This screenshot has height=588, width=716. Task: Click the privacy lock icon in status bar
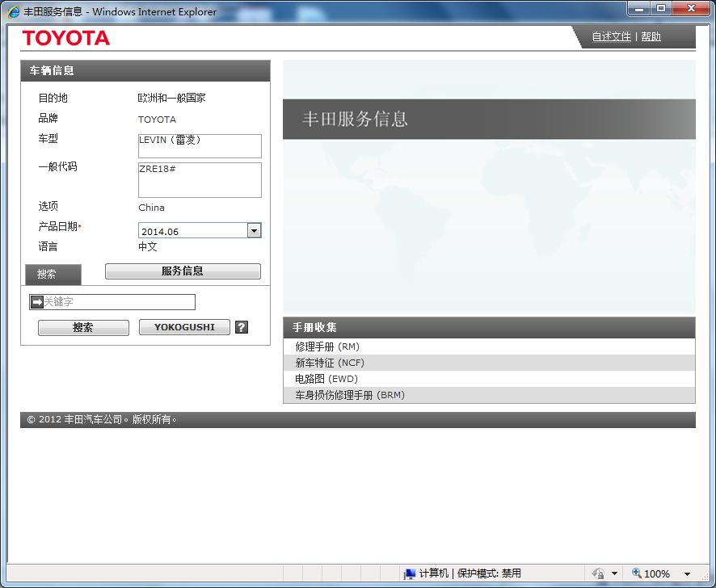tap(598, 573)
